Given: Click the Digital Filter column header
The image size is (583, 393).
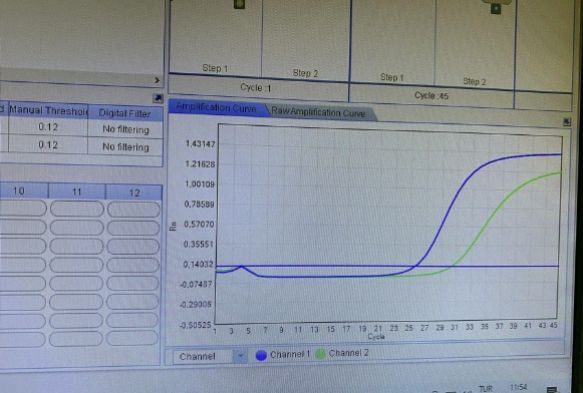Looking at the screenshot, I should pyautogui.click(x=125, y=113).
